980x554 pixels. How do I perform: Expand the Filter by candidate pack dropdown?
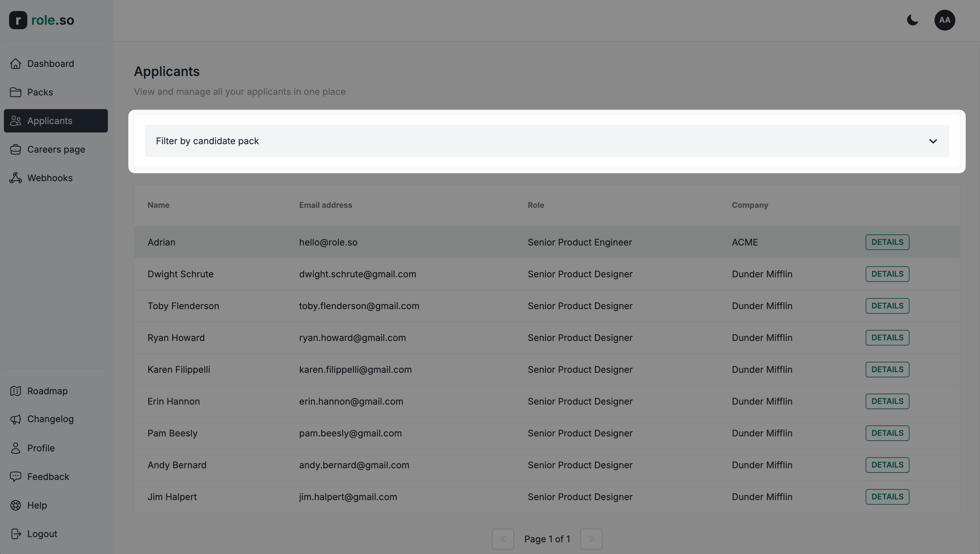click(x=546, y=141)
